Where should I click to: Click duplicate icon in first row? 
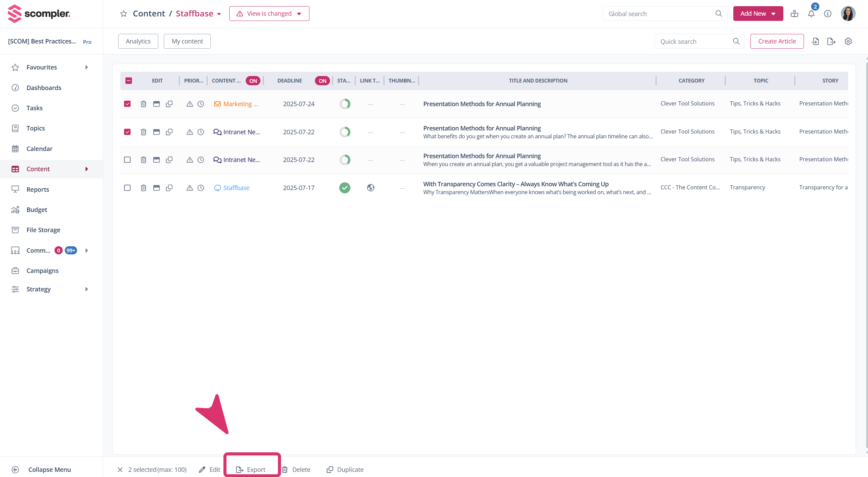[x=169, y=104]
